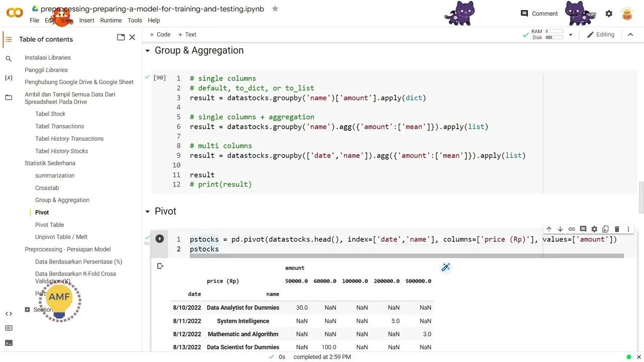Insert a new code cell with + Code
Image resolution: width=644 pixels, height=362 pixels.
click(x=159, y=34)
